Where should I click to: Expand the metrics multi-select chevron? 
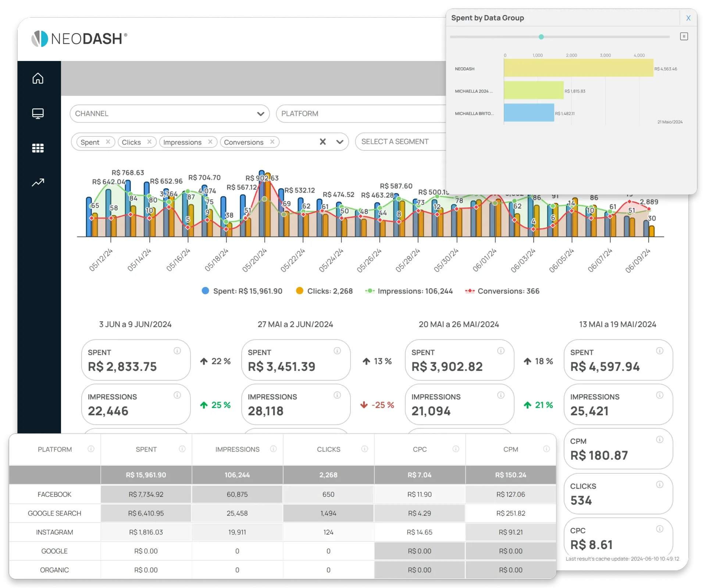click(x=339, y=142)
